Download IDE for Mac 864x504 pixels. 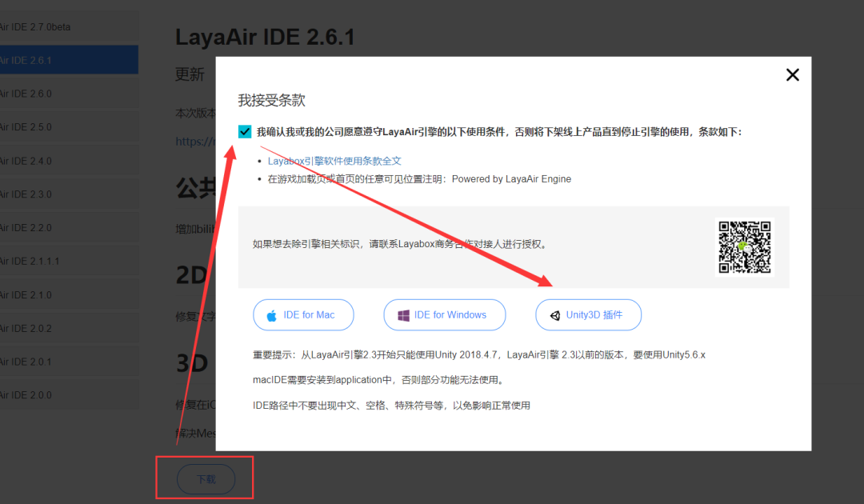tap(303, 315)
